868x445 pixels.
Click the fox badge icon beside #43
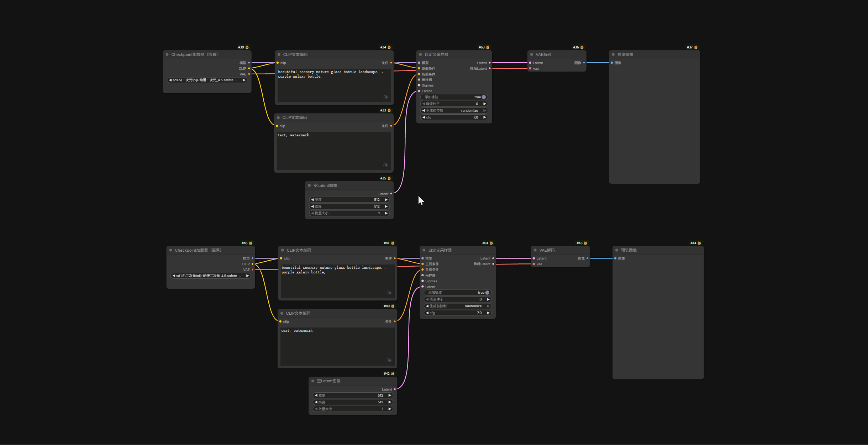pos(585,243)
